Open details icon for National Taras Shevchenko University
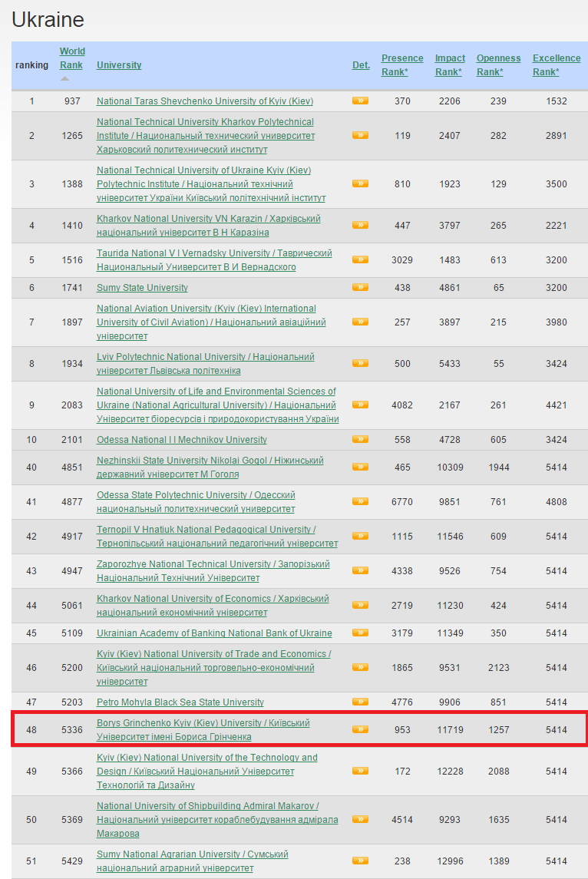Screen dimensions: 588x879 pyautogui.click(x=360, y=101)
